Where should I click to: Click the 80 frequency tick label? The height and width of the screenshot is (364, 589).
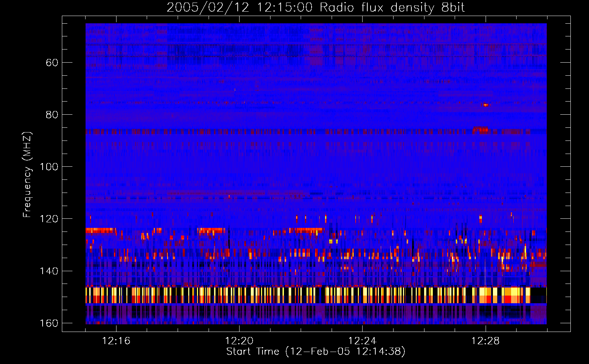tap(52, 115)
